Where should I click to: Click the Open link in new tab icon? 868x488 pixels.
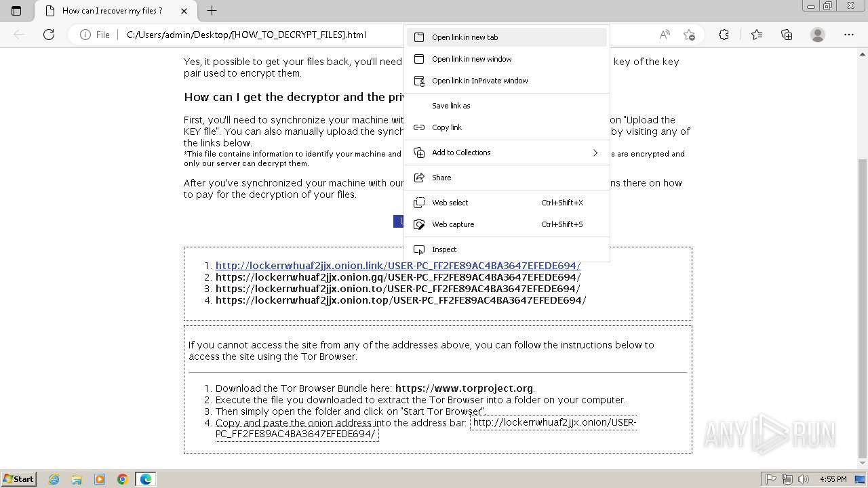pos(419,37)
